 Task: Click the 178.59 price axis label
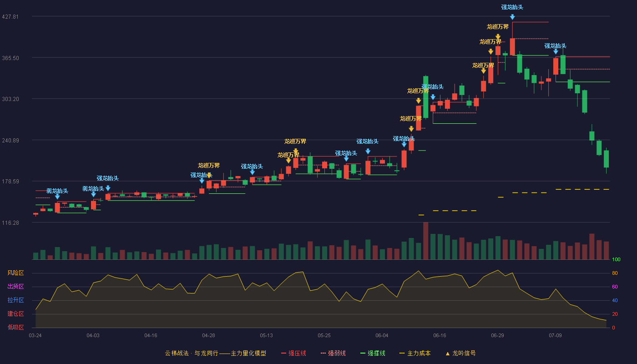(10, 182)
